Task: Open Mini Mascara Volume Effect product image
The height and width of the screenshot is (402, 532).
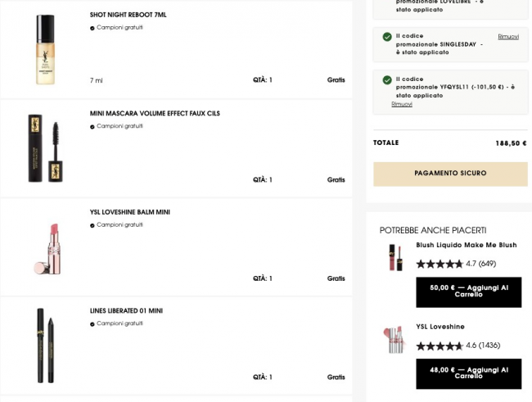Action: [45, 148]
